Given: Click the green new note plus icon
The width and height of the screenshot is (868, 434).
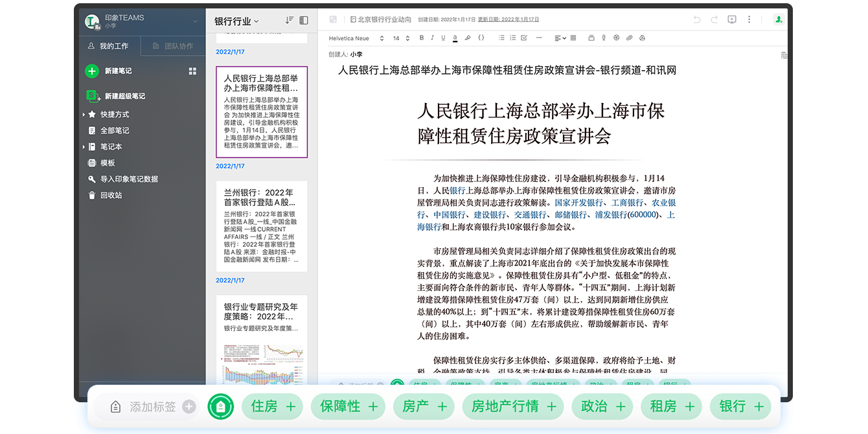Looking at the screenshot, I should [92, 71].
